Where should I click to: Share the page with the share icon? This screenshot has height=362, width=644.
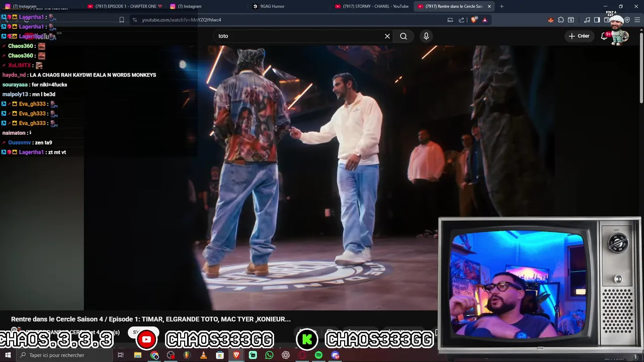point(461,20)
